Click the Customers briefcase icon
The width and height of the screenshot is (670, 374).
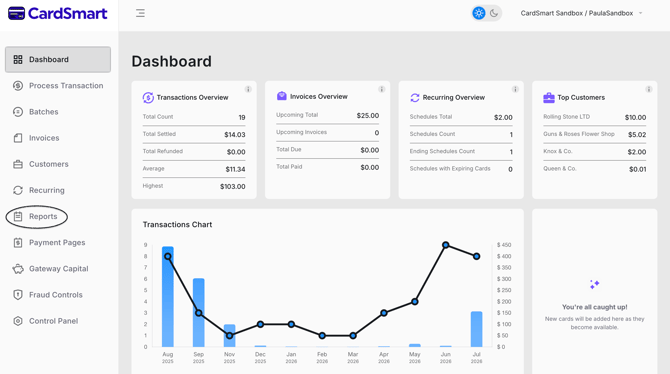(x=18, y=164)
